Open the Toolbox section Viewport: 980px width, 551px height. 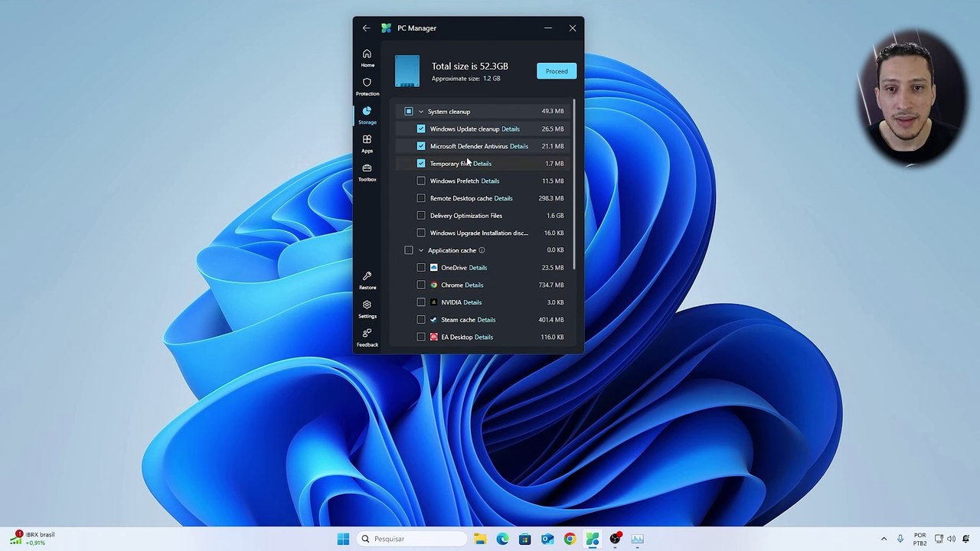click(x=367, y=172)
